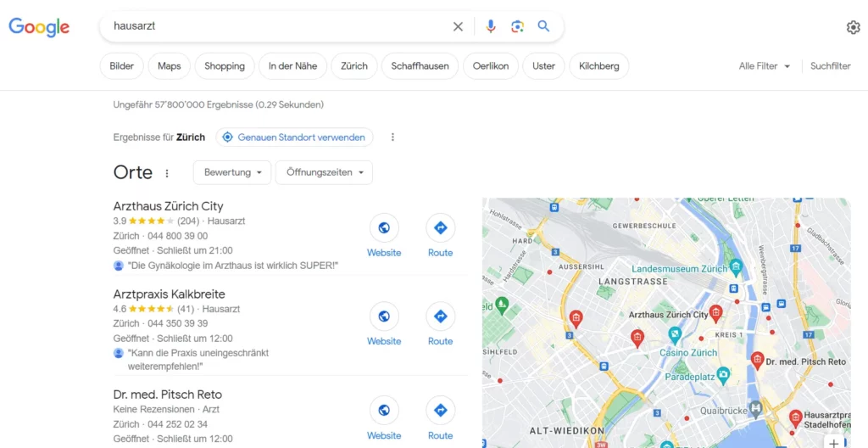Click the 3.9 star rating of Arzthaus
The image size is (868, 448).
click(x=151, y=221)
